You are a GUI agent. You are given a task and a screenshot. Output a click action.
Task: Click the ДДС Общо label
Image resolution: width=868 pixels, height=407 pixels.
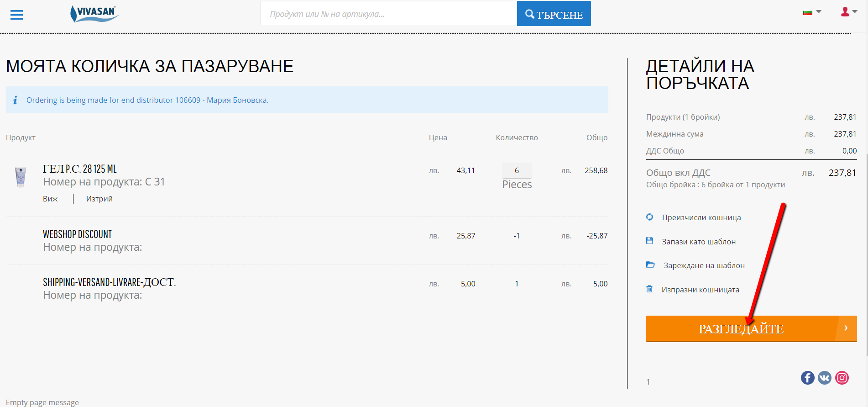click(665, 151)
